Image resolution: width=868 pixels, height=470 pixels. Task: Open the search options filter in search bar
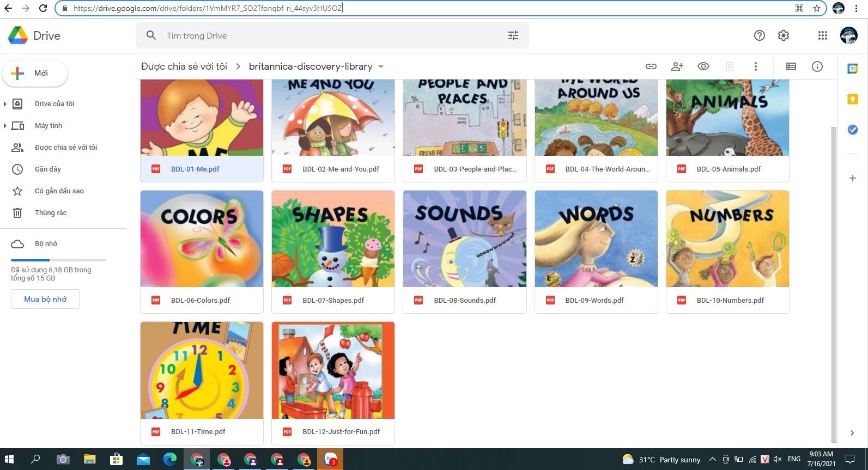[513, 35]
